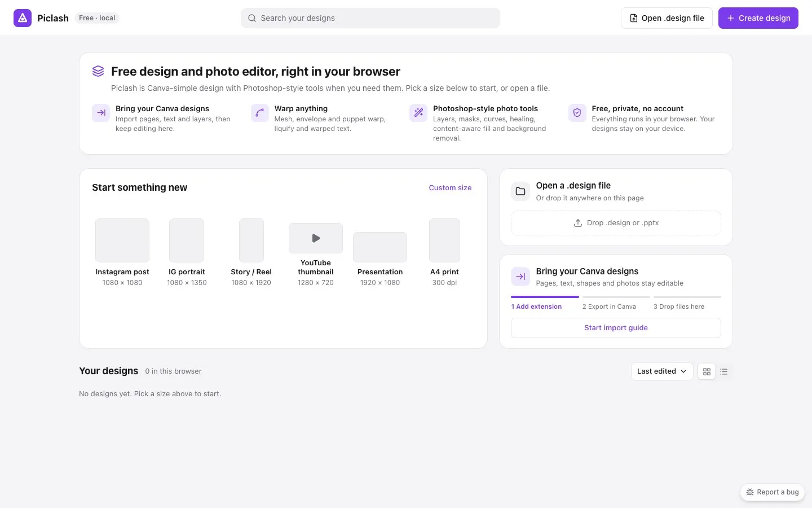
Task: Click the layers icon beside the headline
Action: [x=98, y=71]
